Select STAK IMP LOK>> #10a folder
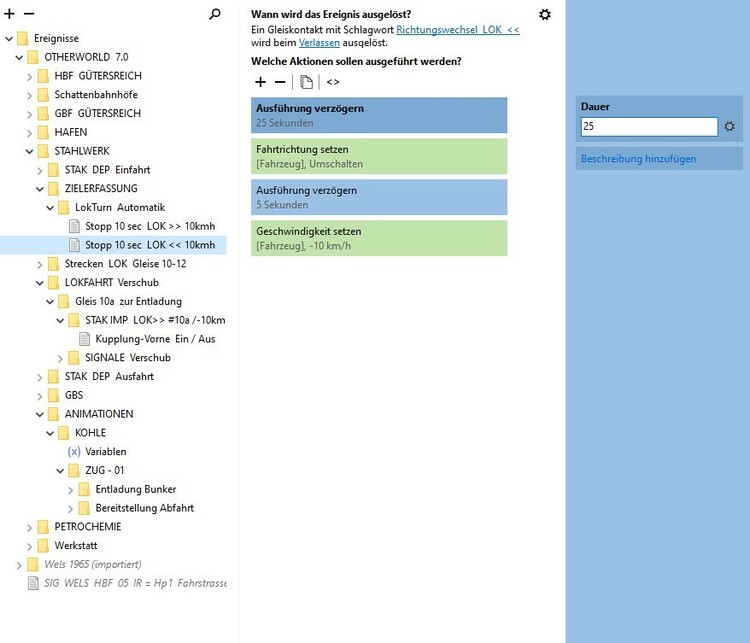 click(x=155, y=320)
